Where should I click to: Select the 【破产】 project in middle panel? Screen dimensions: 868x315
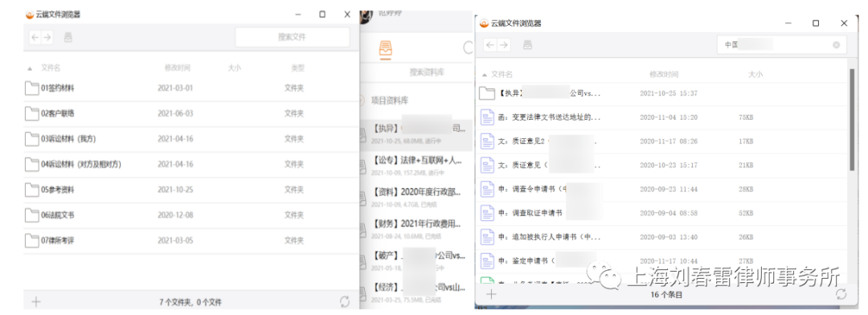pyautogui.click(x=417, y=262)
